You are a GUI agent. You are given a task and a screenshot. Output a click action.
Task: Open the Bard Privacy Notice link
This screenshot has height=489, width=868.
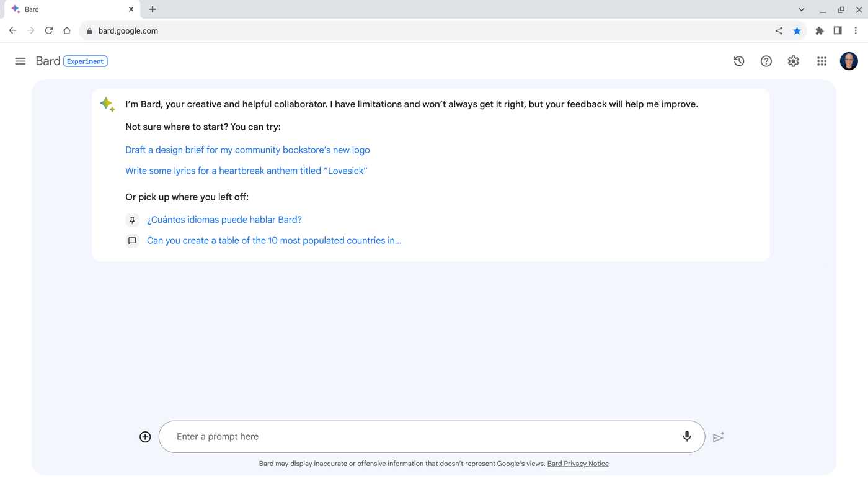point(577,463)
